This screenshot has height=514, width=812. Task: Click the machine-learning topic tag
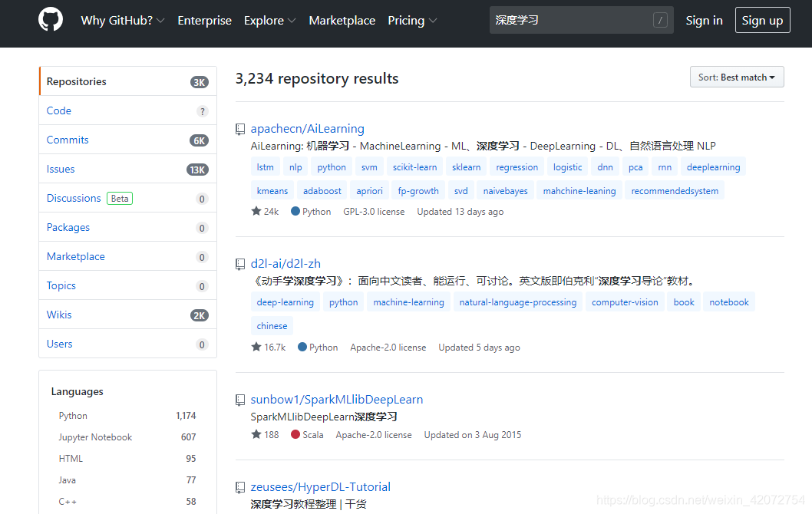408,301
